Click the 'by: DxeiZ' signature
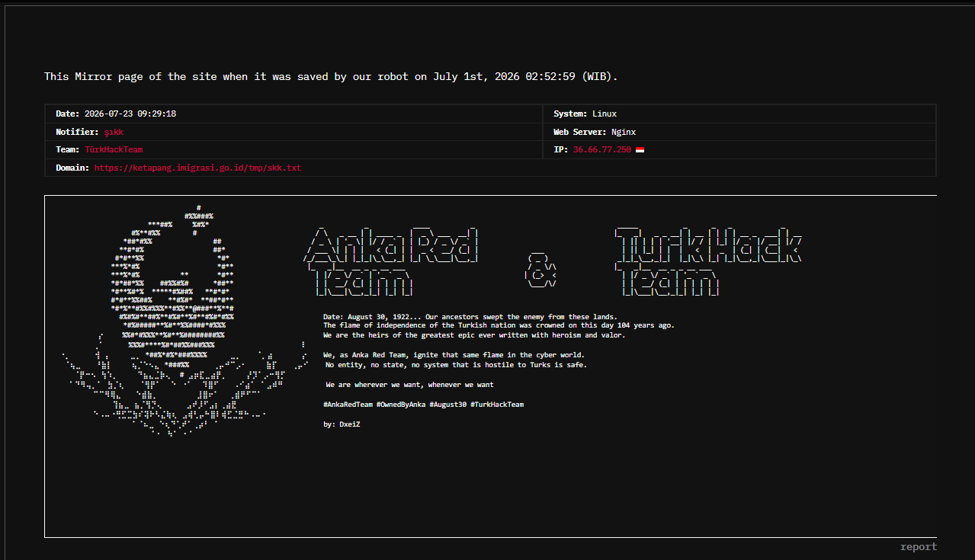The height and width of the screenshot is (560, 975). (342, 424)
